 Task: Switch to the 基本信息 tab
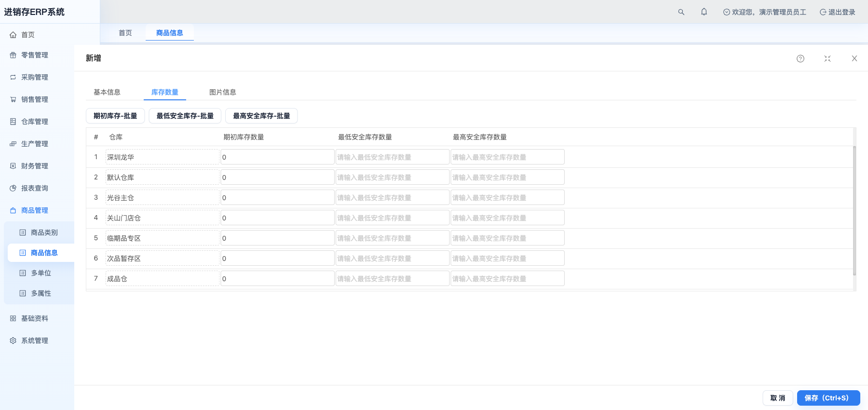coord(107,92)
